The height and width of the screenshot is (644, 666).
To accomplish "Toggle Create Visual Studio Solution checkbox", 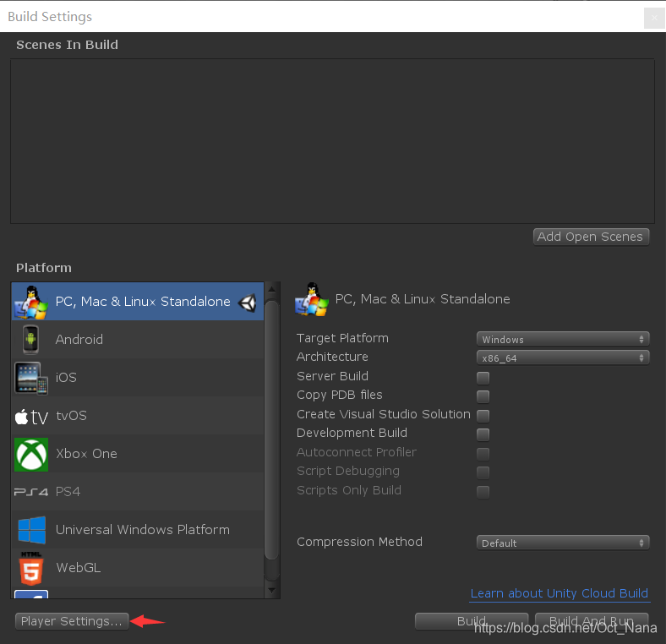I will (483, 416).
